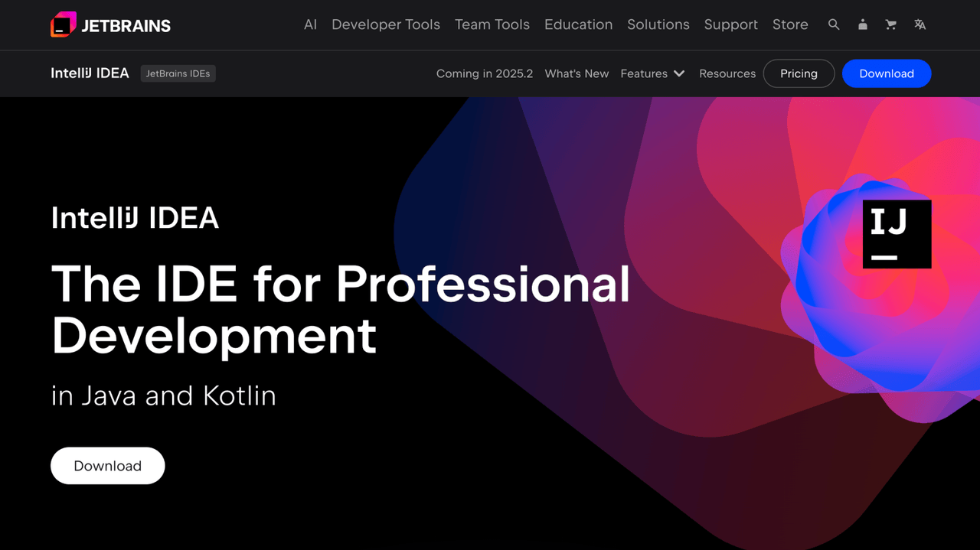Open the Education menu
This screenshot has height=550, width=980.
click(578, 24)
